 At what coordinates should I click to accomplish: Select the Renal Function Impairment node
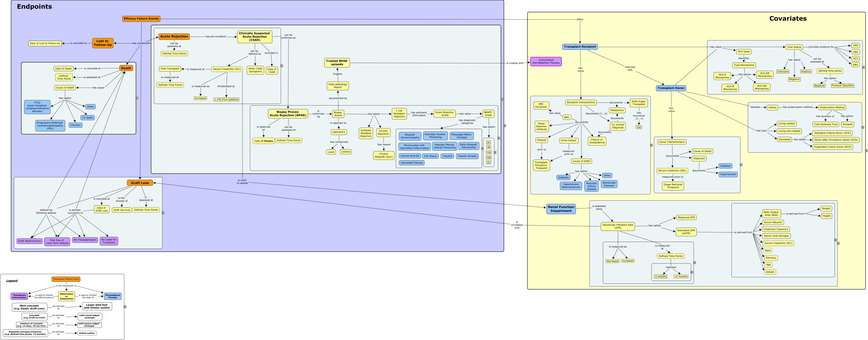click(561, 209)
